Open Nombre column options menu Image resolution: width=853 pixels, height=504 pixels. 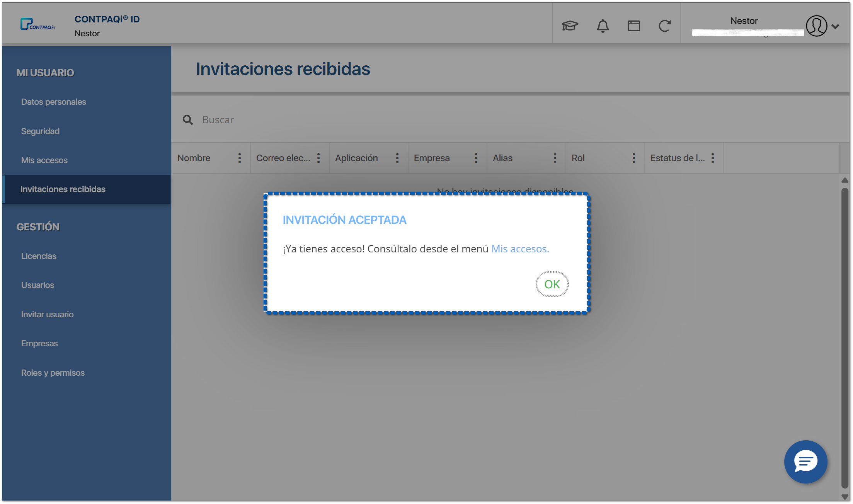[x=240, y=158]
